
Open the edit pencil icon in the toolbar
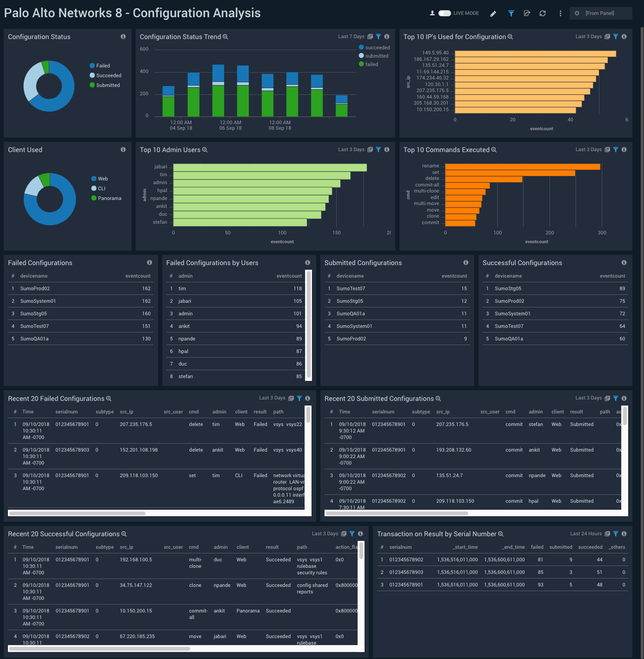point(493,13)
